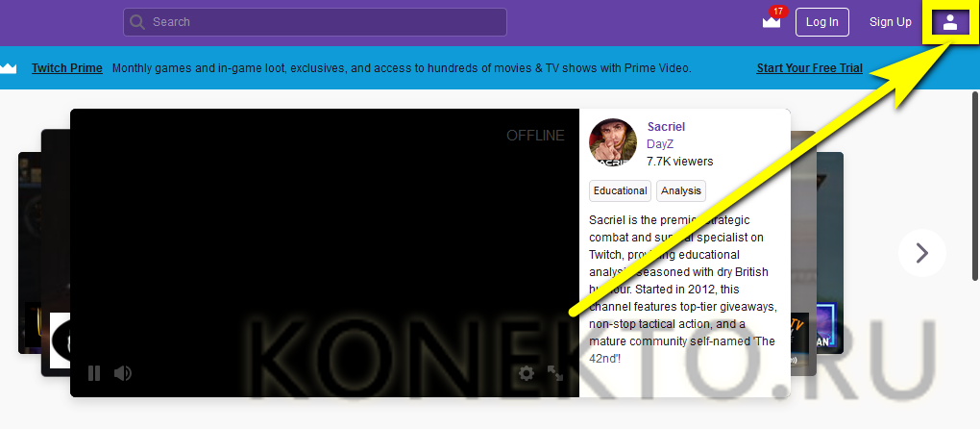Image resolution: width=980 pixels, height=429 pixels.
Task: Click the Log In button
Action: (x=821, y=22)
